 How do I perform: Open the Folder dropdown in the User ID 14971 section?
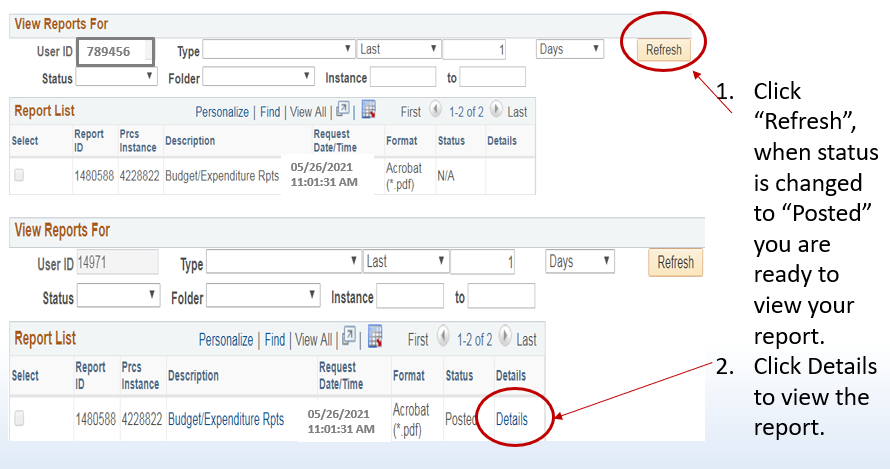(263, 296)
